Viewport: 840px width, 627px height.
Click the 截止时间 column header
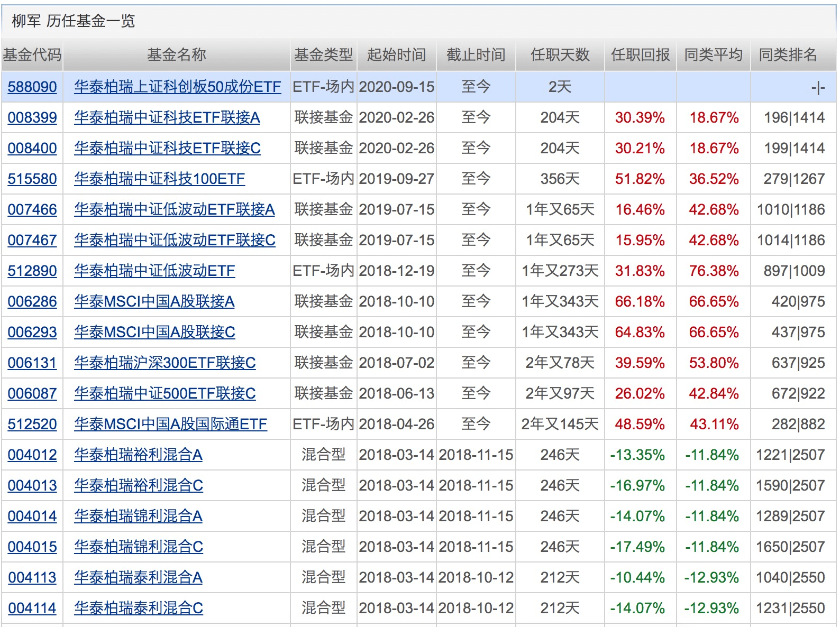click(x=476, y=55)
